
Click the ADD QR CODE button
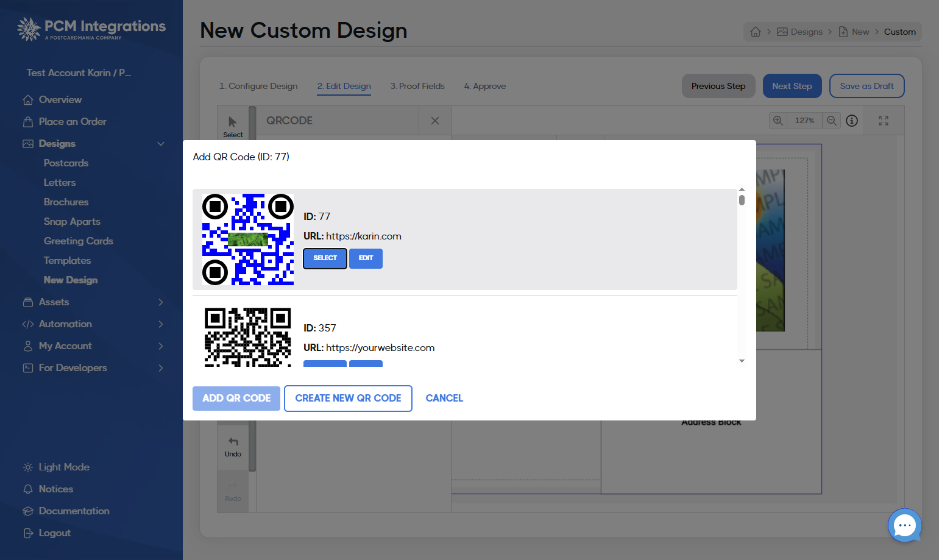[x=236, y=399]
